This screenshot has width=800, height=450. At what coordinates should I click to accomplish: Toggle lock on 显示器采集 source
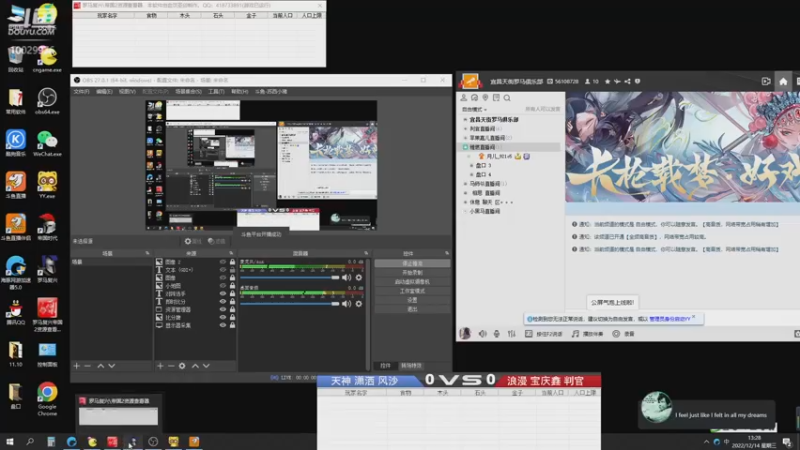232,325
